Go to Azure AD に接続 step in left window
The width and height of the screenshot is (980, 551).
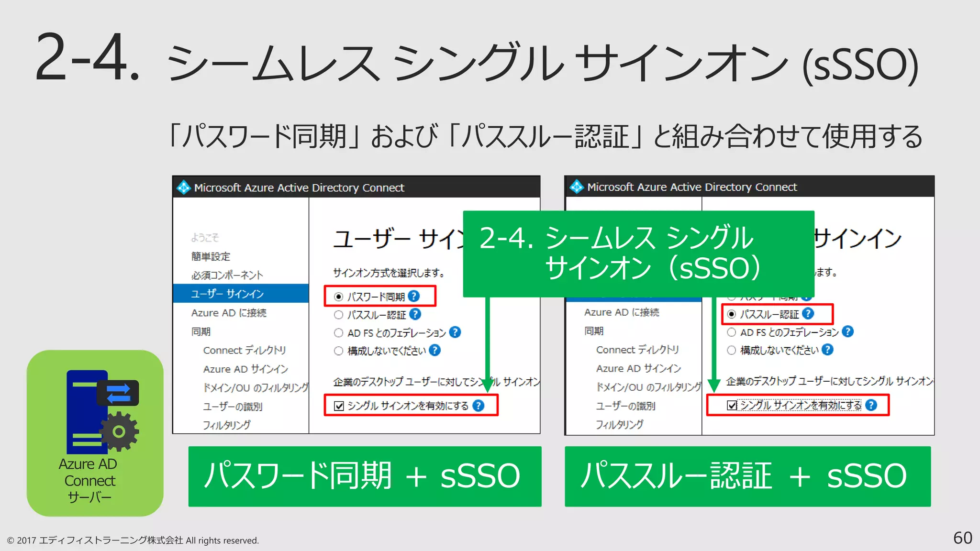pos(229,313)
